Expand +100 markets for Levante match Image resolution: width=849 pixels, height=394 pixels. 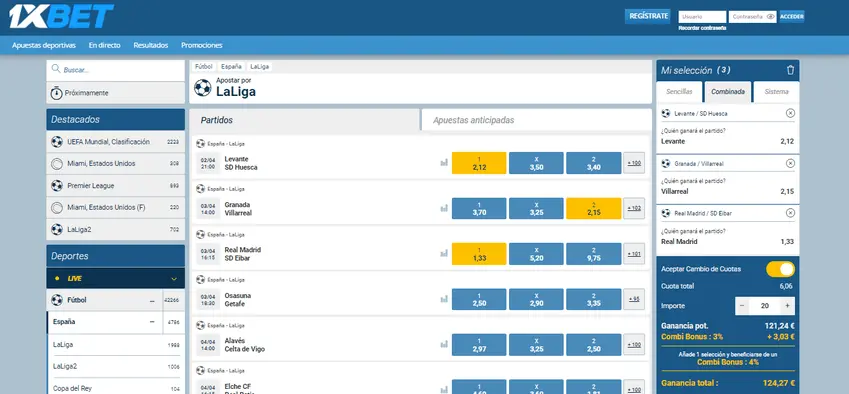[634, 163]
